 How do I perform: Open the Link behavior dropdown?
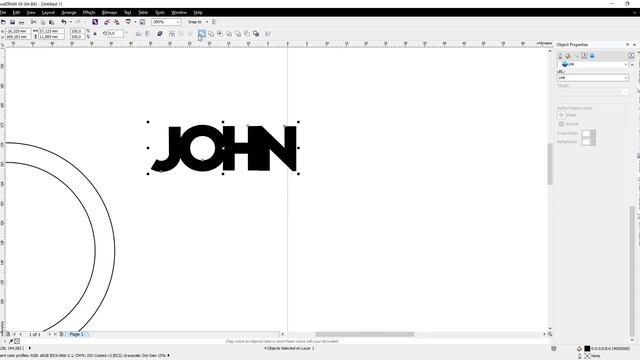(593, 64)
